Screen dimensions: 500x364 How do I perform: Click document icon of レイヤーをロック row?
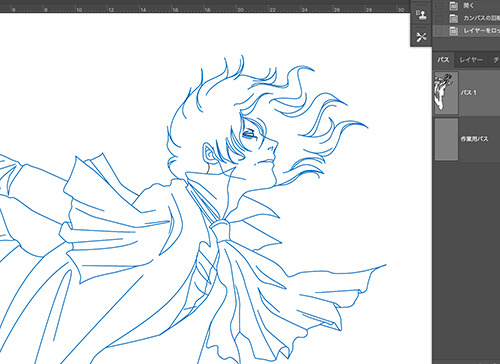pos(453,31)
